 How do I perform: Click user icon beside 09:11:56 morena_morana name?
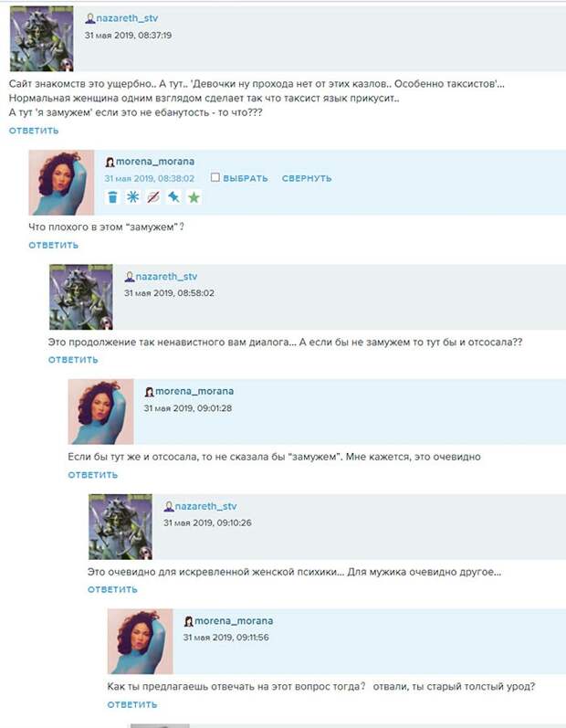(x=189, y=621)
